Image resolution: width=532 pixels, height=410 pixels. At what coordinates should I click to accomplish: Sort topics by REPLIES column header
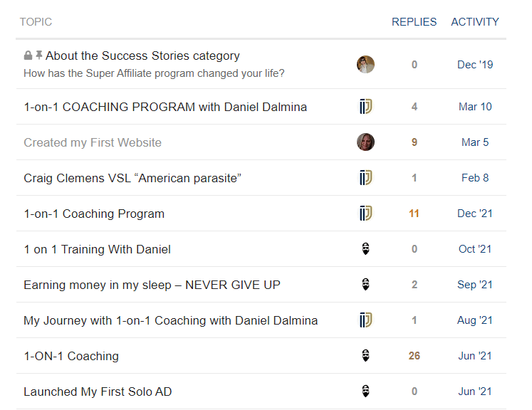pyautogui.click(x=414, y=21)
